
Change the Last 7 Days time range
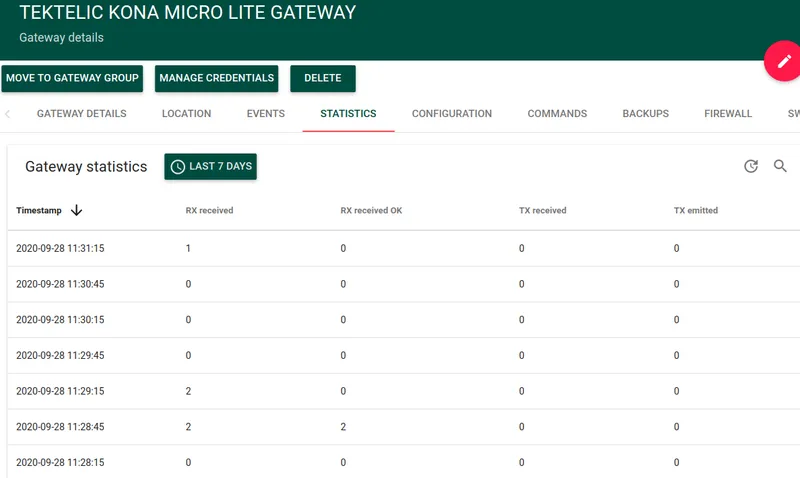point(211,166)
